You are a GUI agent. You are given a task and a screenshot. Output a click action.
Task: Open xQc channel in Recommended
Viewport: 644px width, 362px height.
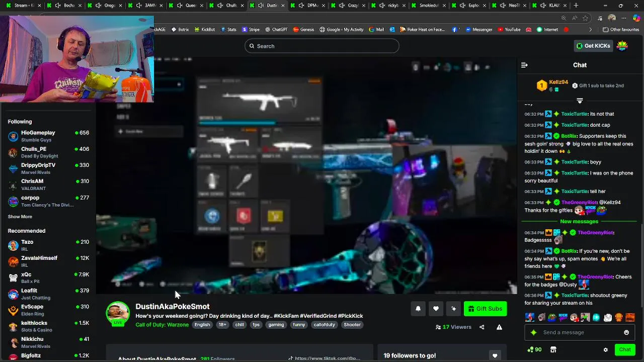point(48,278)
